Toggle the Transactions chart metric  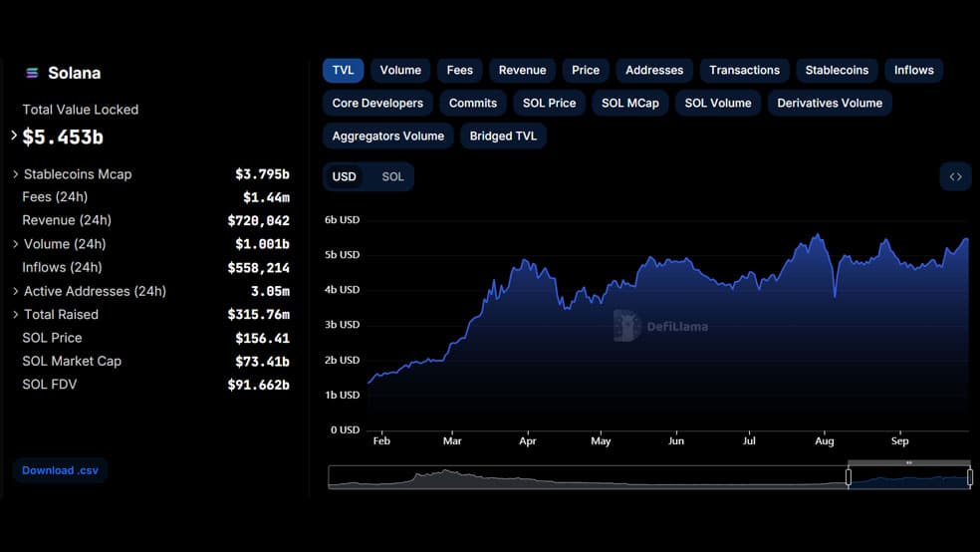(x=744, y=70)
